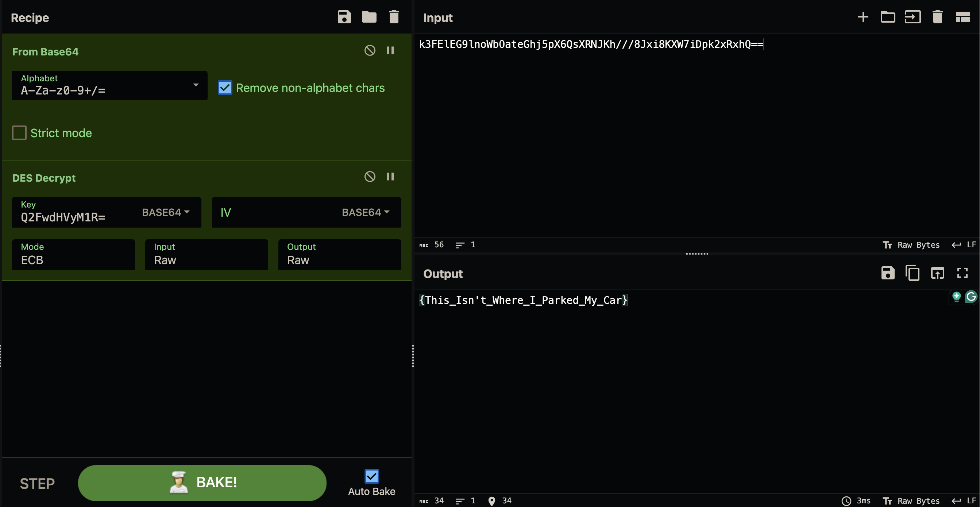Clear recipe with trash icon
The image size is (980, 507).
(394, 17)
